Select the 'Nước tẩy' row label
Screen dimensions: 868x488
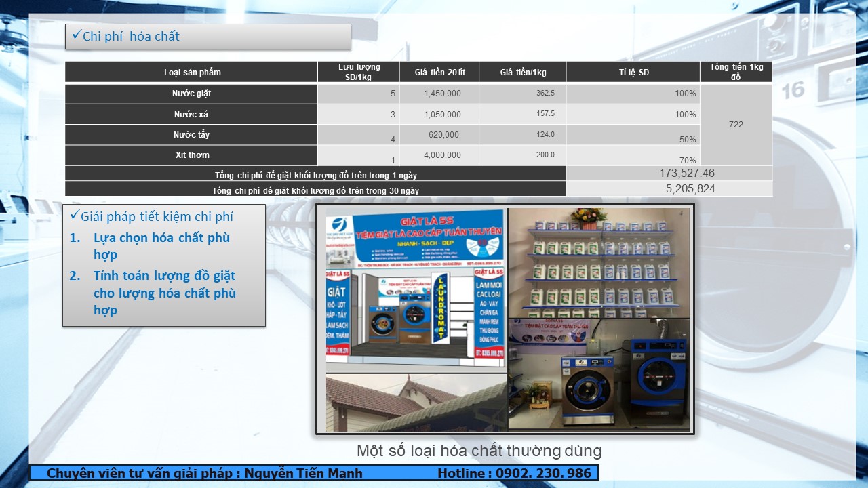[192, 135]
